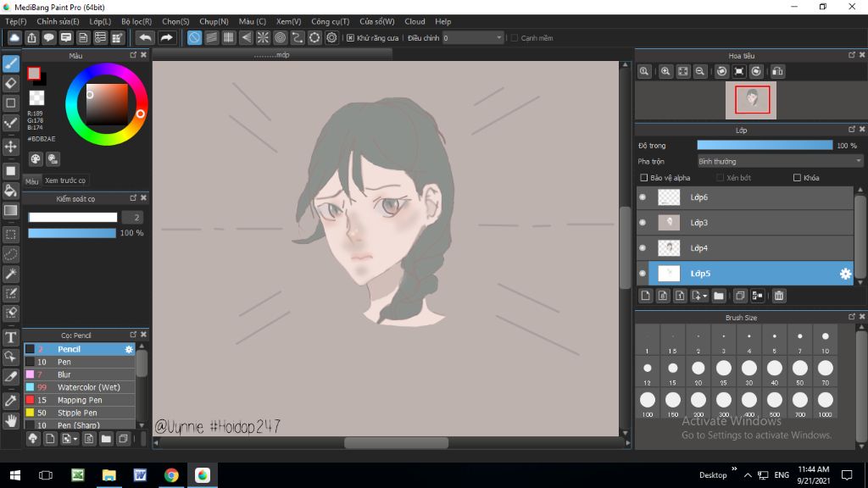Select the Move tool
Viewport: 868px width, 488px height.
click(x=11, y=147)
